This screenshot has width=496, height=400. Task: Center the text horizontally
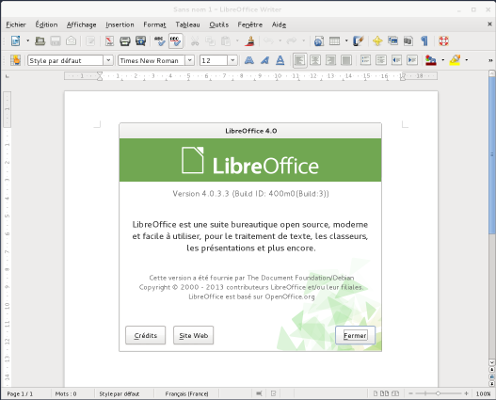point(315,60)
